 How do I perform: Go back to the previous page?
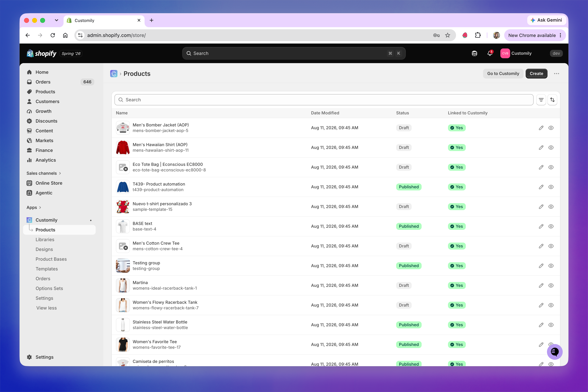pos(28,35)
